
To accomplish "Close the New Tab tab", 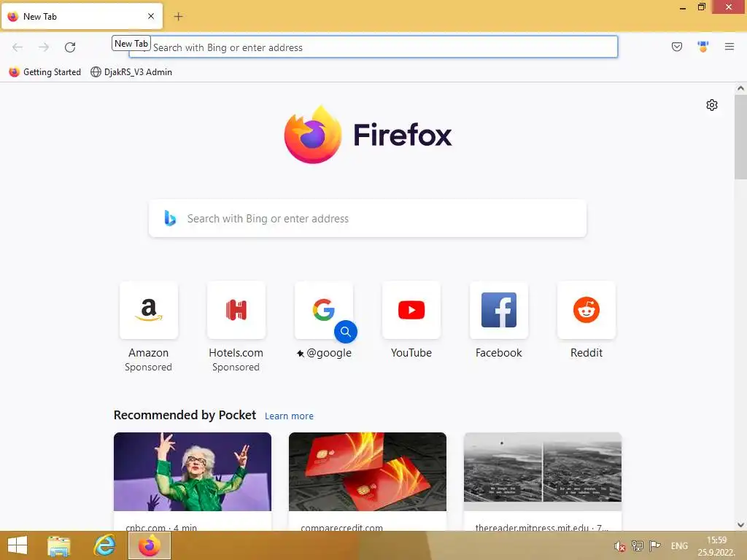I will [151, 16].
